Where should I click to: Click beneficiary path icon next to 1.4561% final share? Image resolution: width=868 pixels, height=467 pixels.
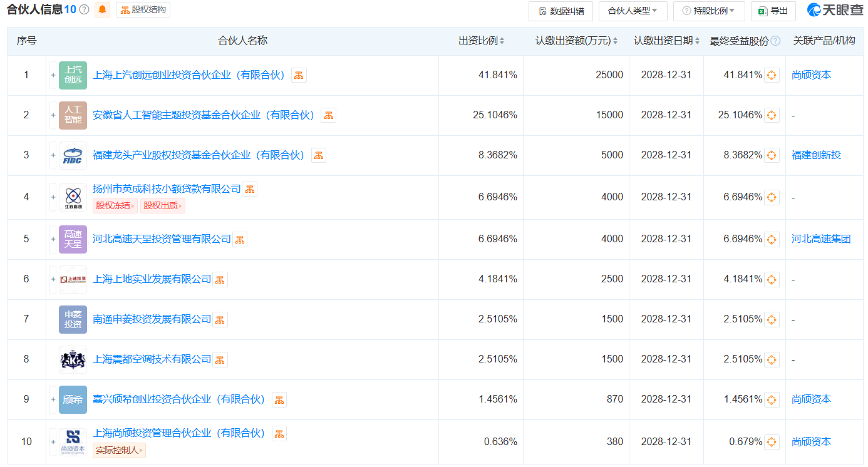[772, 399]
